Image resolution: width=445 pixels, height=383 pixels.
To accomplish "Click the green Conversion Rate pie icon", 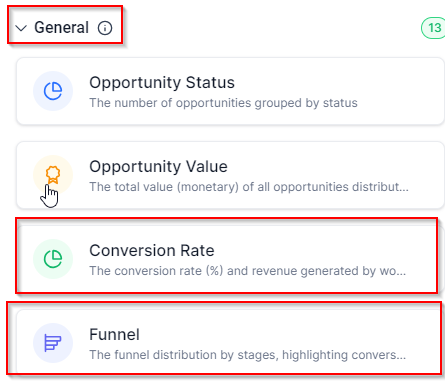I will [53, 259].
